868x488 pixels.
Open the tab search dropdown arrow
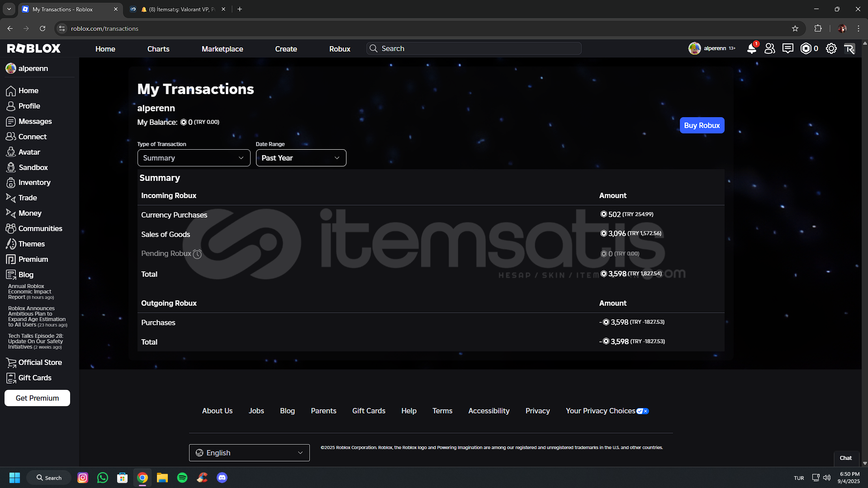pos(9,9)
